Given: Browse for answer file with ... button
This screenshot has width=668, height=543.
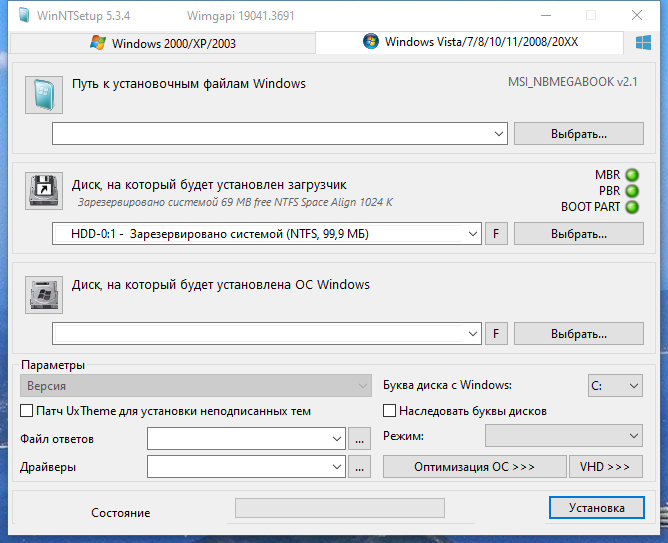Looking at the screenshot, I should coord(360,439).
